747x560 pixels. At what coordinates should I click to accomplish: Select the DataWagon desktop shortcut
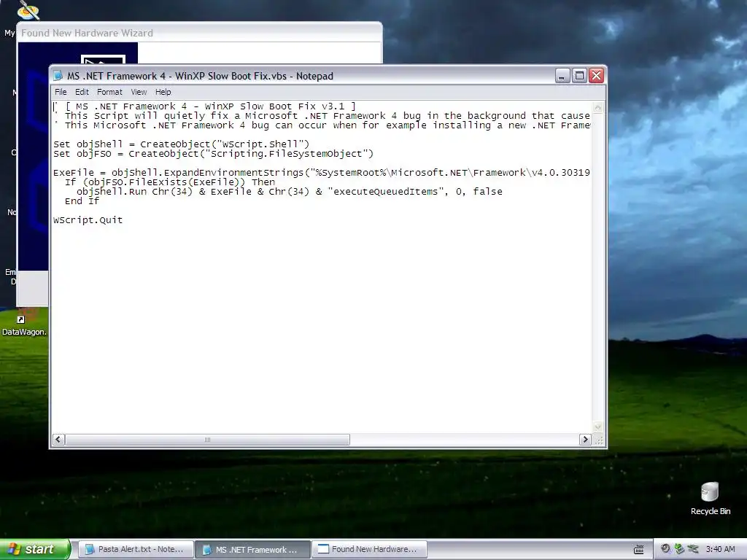(x=24, y=324)
